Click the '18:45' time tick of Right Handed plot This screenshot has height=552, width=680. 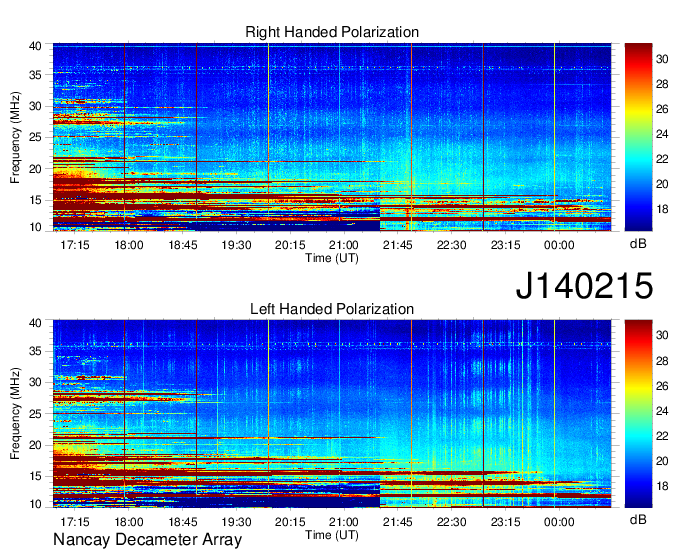tap(183, 245)
